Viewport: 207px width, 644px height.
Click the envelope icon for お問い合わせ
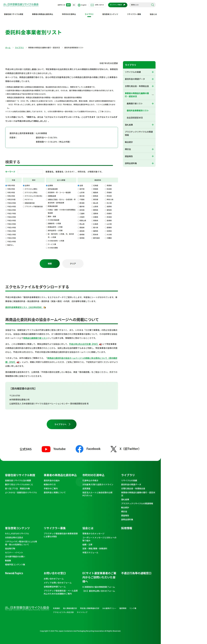pyautogui.click(x=92, y=5)
